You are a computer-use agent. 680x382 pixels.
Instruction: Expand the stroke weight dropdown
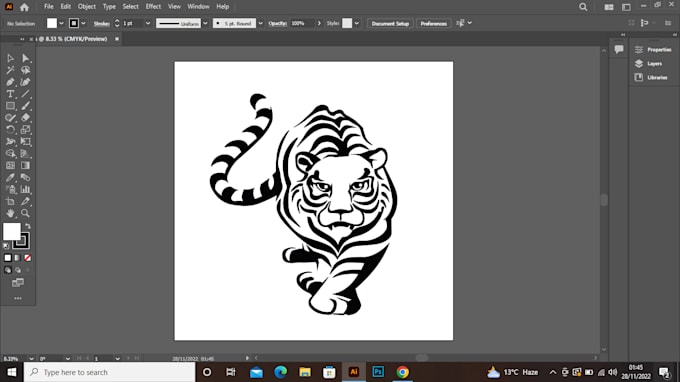point(148,23)
